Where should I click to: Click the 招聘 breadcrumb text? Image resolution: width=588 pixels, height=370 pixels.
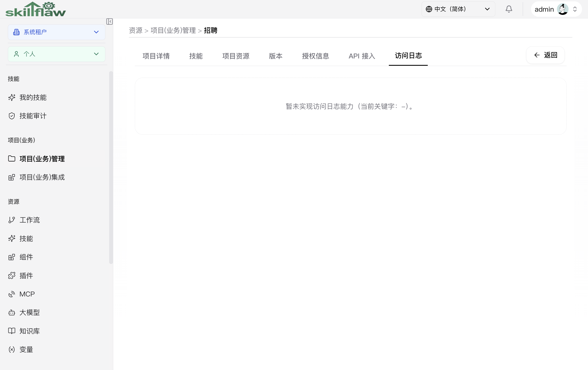[211, 30]
